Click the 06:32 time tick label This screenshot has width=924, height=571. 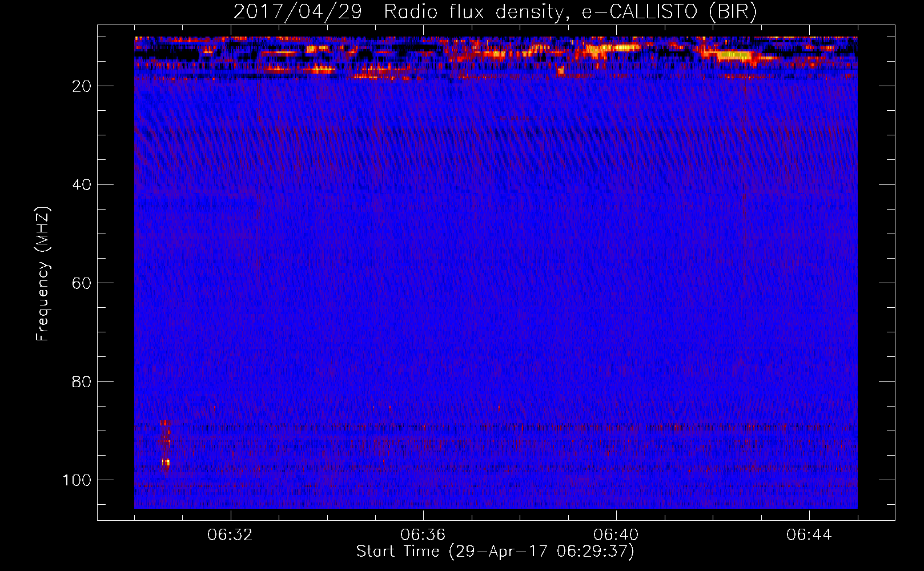(230, 535)
